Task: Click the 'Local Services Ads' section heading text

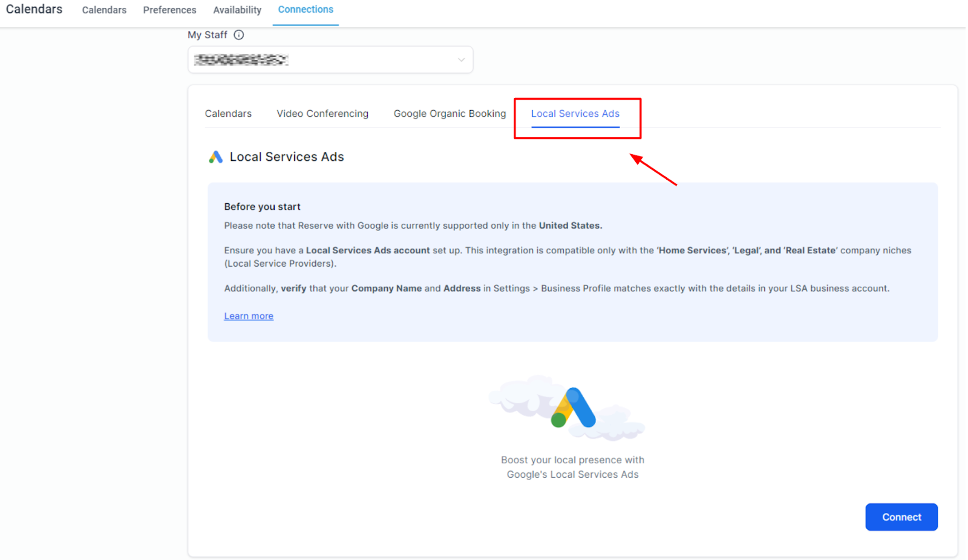Action: point(287,157)
